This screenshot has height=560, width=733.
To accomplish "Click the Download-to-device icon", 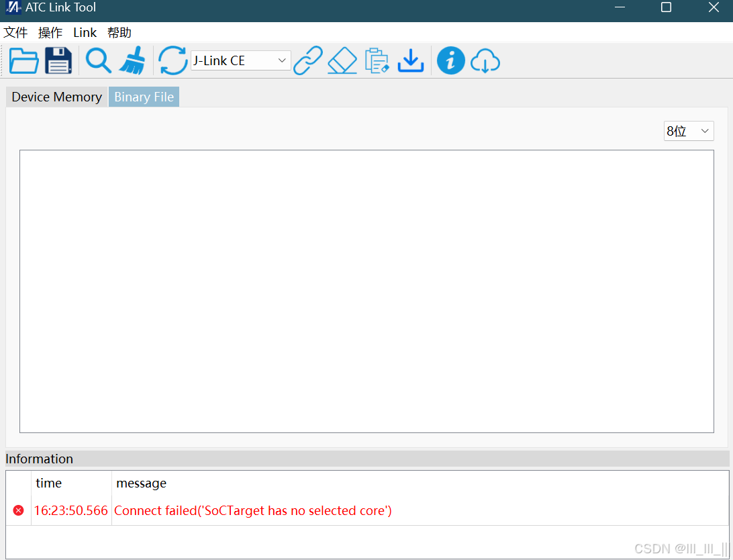I will 411,60.
